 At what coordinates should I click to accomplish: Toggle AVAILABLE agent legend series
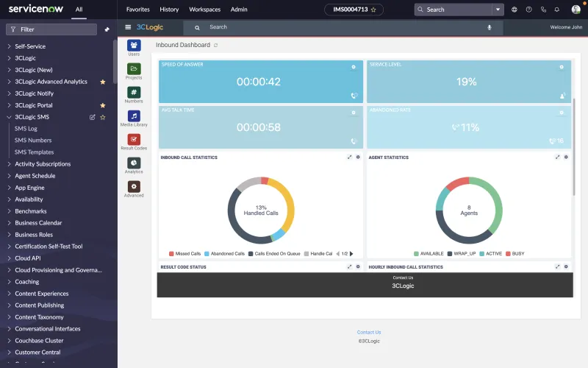pyautogui.click(x=429, y=254)
